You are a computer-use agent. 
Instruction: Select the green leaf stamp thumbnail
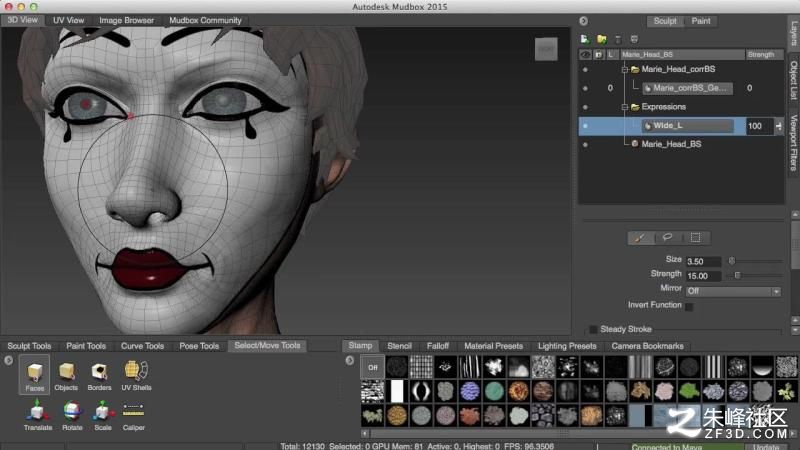(x=689, y=391)
